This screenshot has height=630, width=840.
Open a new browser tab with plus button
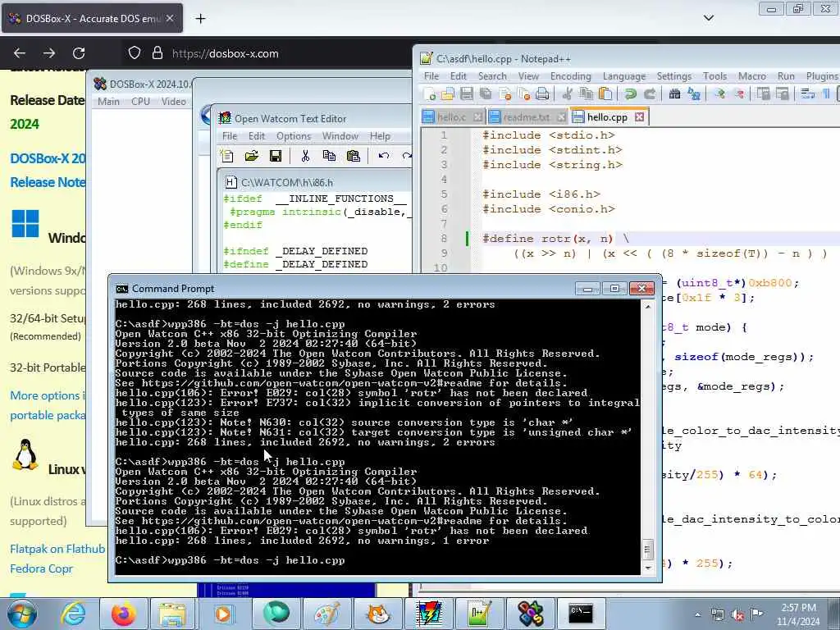(200, 19)
